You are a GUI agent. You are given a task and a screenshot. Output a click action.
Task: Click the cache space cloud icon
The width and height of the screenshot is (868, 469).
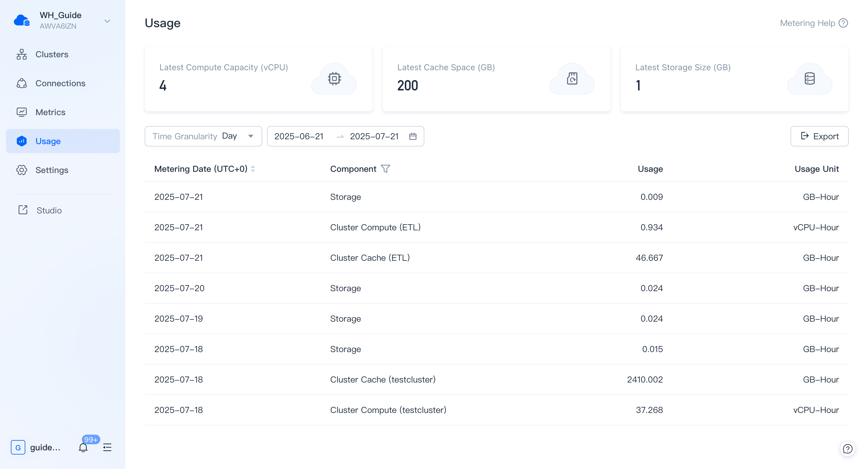coord(572,78)
